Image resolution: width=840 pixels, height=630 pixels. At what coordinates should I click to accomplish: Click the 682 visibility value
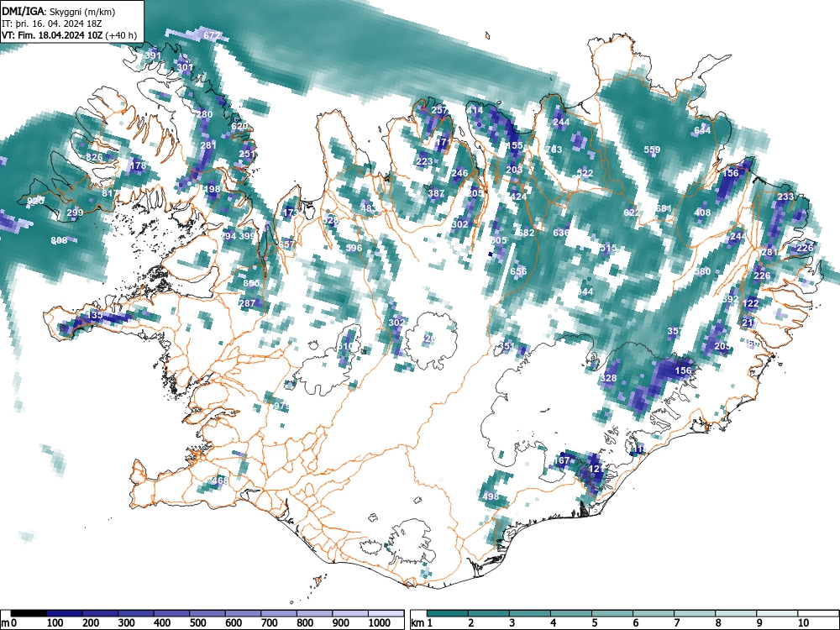point(526,233)
